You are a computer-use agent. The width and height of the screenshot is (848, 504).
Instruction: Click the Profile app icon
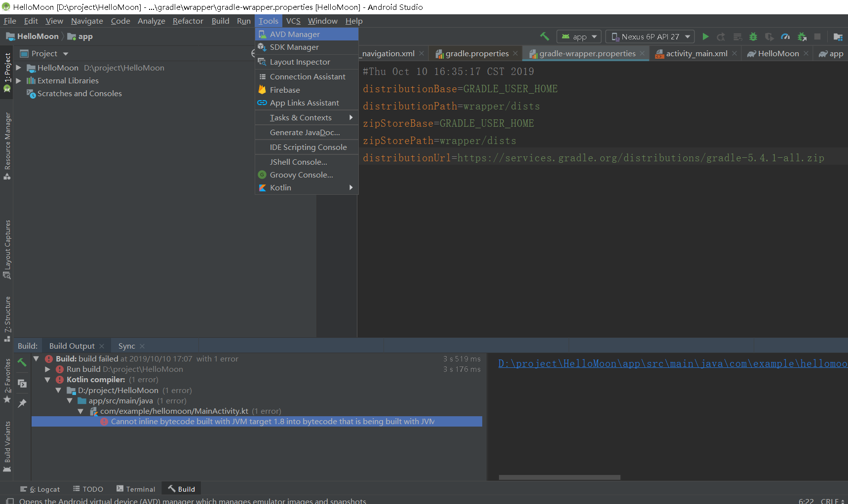[785, 36]
